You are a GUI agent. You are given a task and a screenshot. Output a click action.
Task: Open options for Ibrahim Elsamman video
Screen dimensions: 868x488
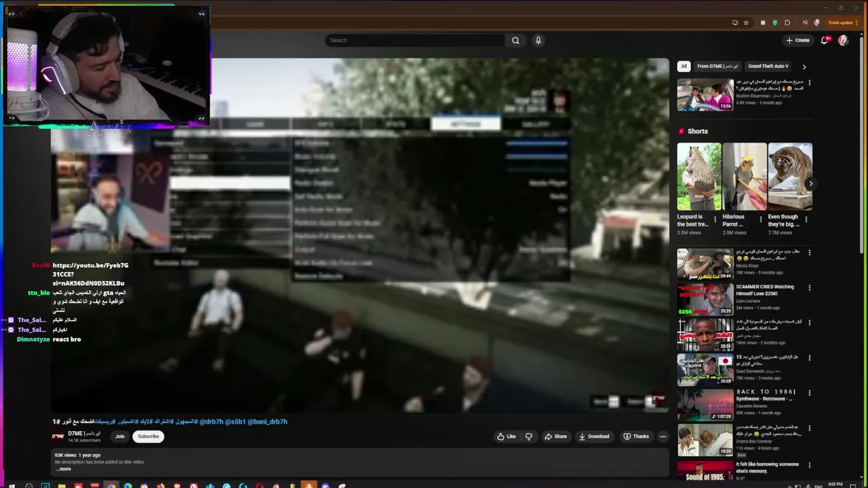pos(809,83)
